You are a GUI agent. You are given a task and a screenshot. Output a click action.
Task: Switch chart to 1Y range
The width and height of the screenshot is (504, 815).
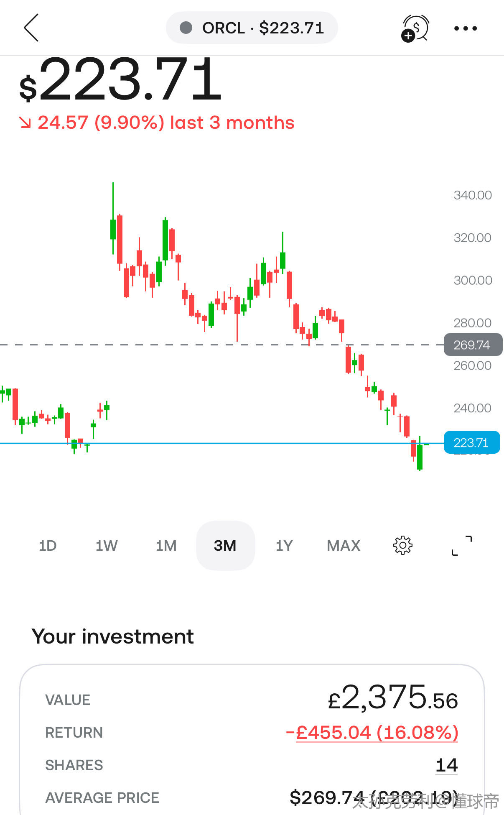(x=284, y=546)
